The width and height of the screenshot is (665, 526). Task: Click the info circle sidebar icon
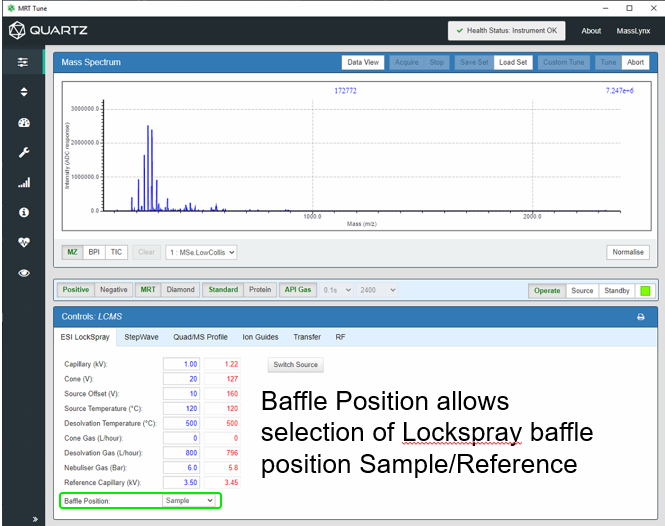tap(23, 213)
